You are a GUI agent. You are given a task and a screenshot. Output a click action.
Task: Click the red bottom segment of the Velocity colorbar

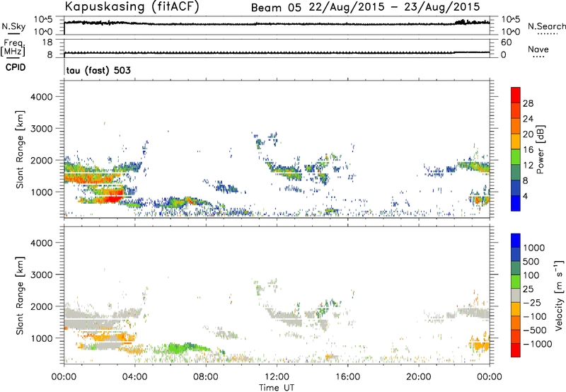(x=516, y=350)
